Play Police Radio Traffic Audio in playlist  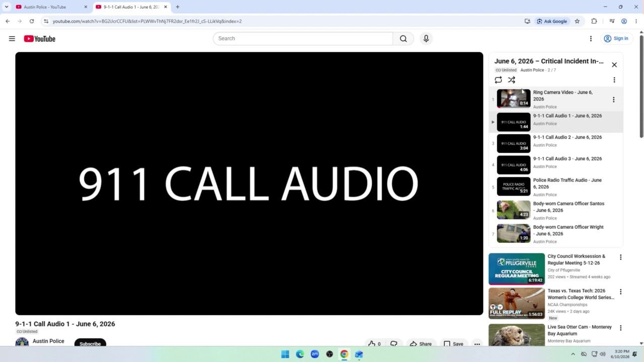pyautogui.click(x=556, y=187)
